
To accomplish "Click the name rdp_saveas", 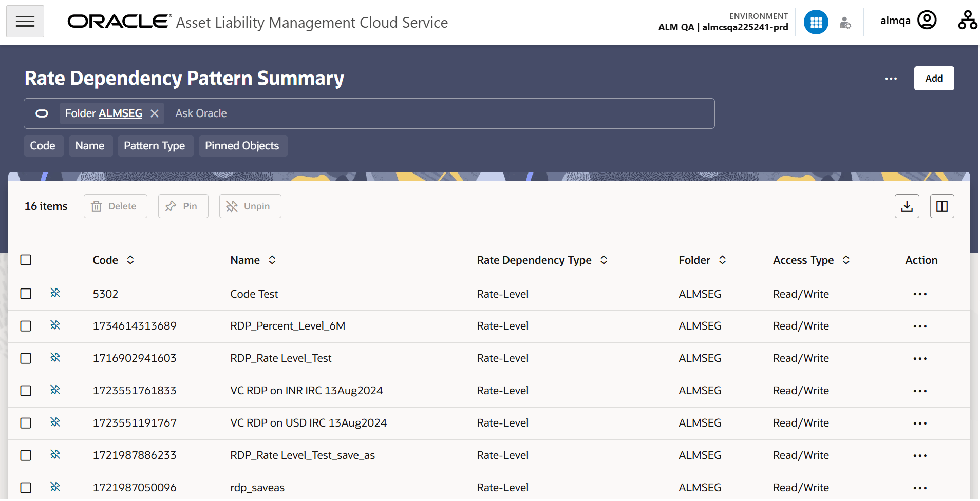I will coord(257,488).
